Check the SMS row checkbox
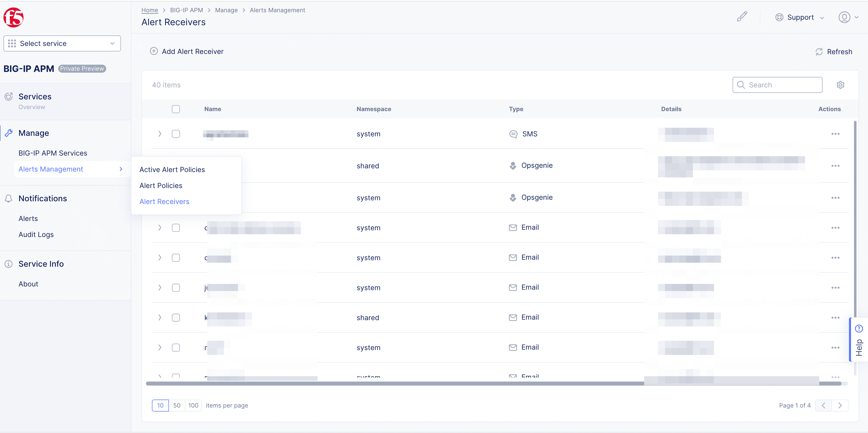Image resolution: width=868 pixels, height=433 pixels. (x=176, y=134)
